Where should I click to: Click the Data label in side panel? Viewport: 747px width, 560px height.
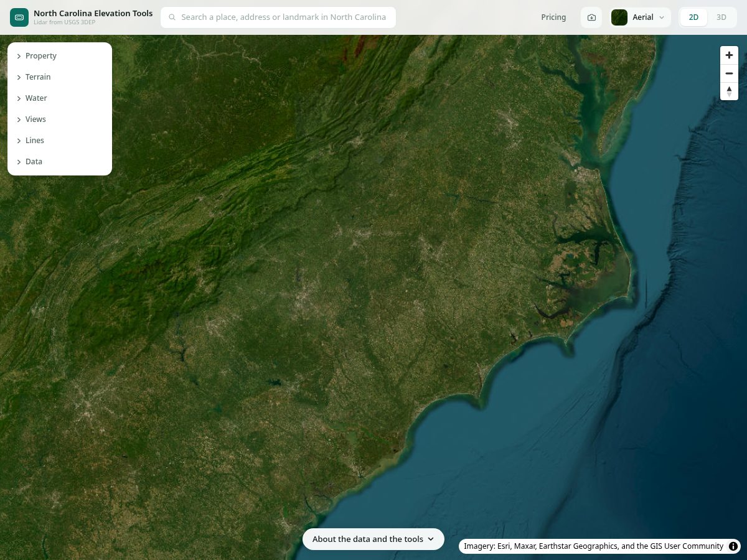[34, 162]
